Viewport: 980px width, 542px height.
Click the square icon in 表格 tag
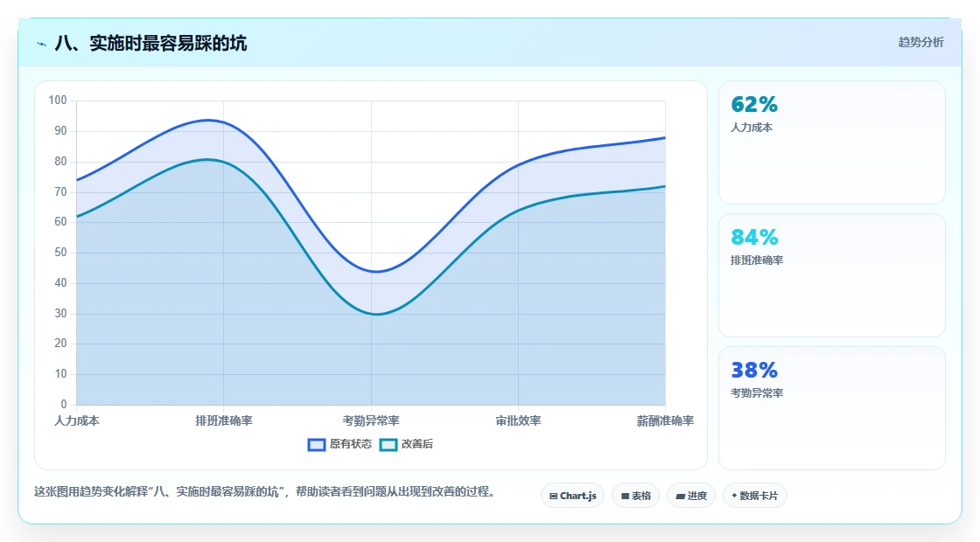click(x=625, y=497)
